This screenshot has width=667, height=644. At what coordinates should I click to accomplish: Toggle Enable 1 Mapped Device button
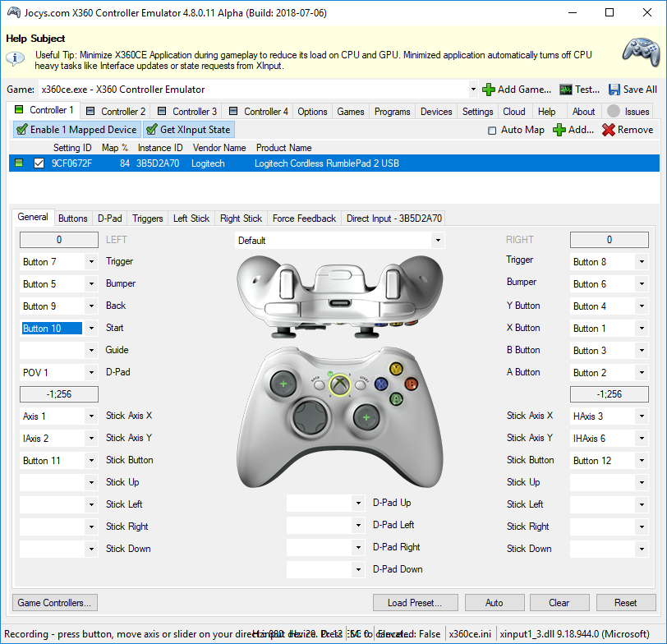click(76, 130)
